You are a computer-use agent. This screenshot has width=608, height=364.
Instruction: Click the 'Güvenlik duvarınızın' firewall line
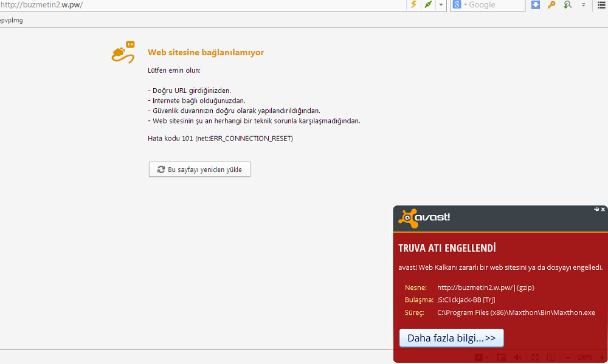[234, 111]
